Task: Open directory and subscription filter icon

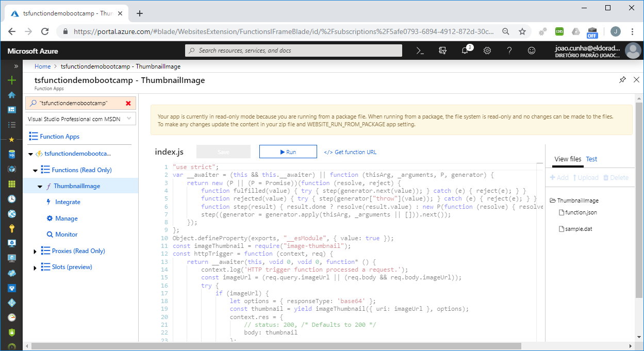Action: 442,51
